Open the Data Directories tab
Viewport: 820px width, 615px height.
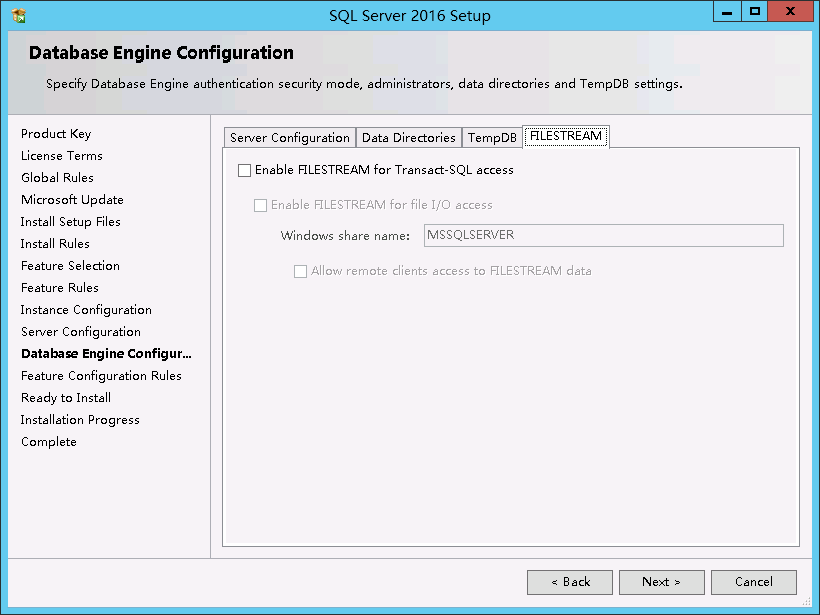[x=409, y=138]
